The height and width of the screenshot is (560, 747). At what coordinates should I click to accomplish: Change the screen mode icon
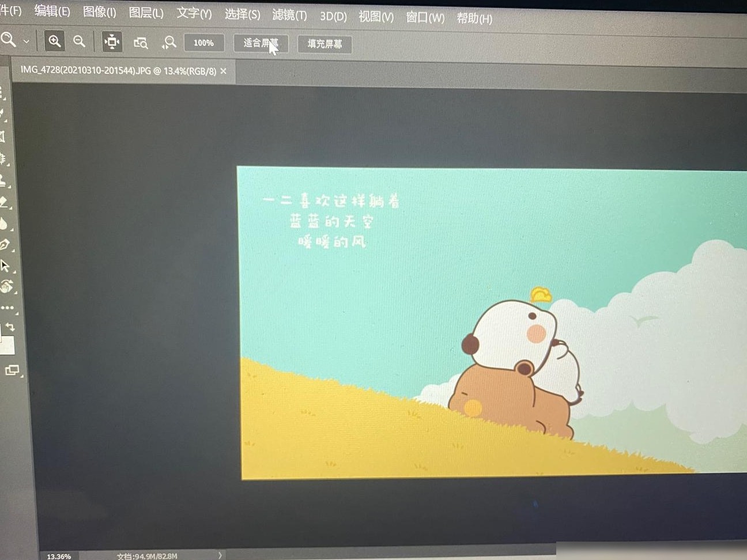tap(12, 370)
